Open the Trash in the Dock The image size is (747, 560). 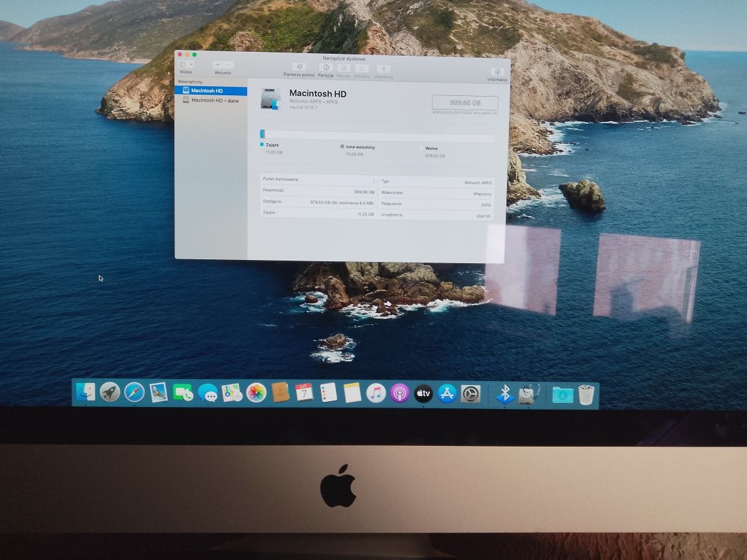coord(586,395)
